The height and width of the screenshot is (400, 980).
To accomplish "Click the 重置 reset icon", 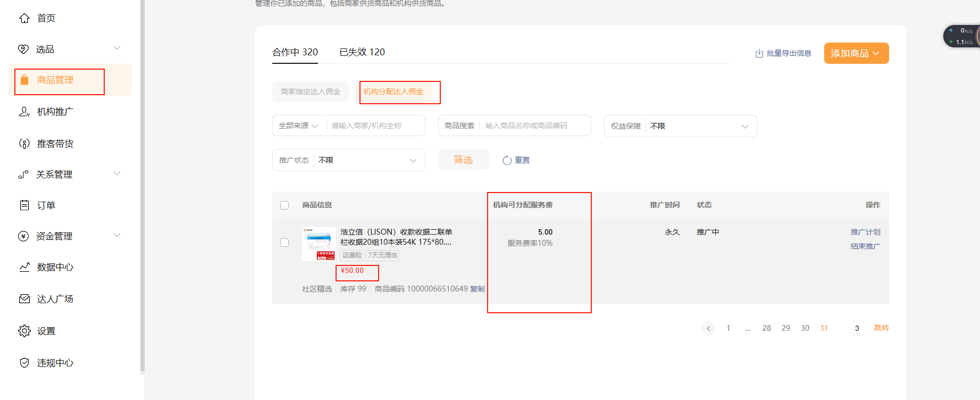I will [507, 160].
